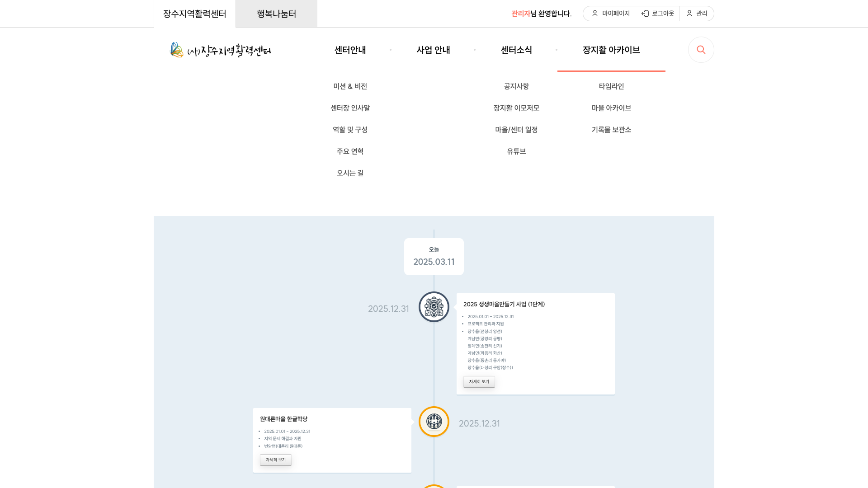Click the 계남면(궁양리 궁평) list entry
Image resolution: width=868 pixels, height=488 pixels.
(485, 339)
